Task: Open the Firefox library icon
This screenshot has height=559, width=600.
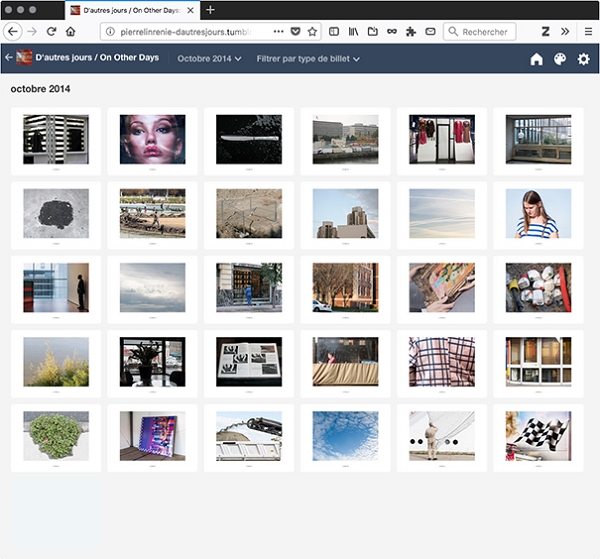Action: pyautogui.click(x=353, y=32)
